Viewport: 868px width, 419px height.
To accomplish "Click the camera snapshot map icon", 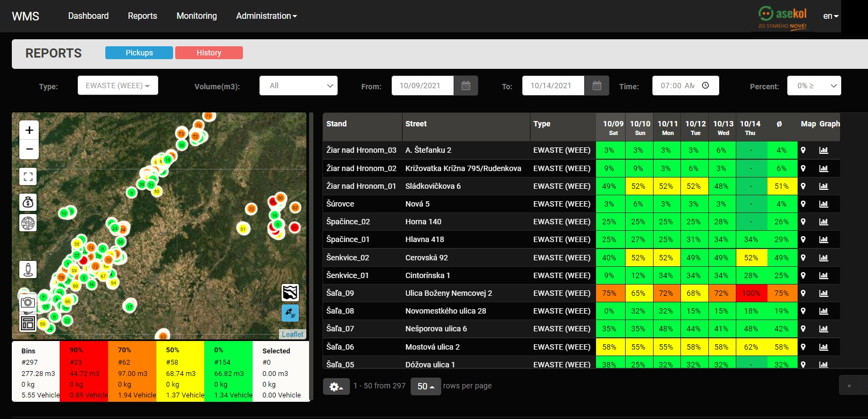I will [28, 302].
